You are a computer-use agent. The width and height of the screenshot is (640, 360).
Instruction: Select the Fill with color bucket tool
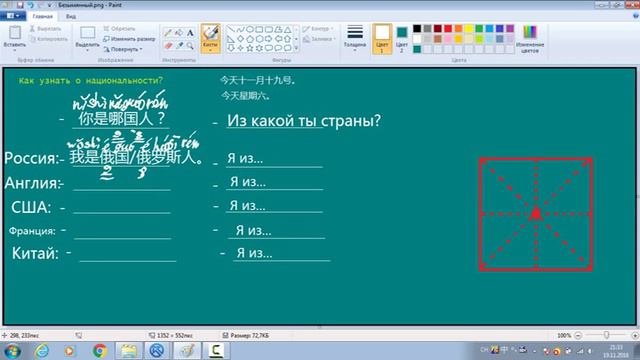pos(179,33)
